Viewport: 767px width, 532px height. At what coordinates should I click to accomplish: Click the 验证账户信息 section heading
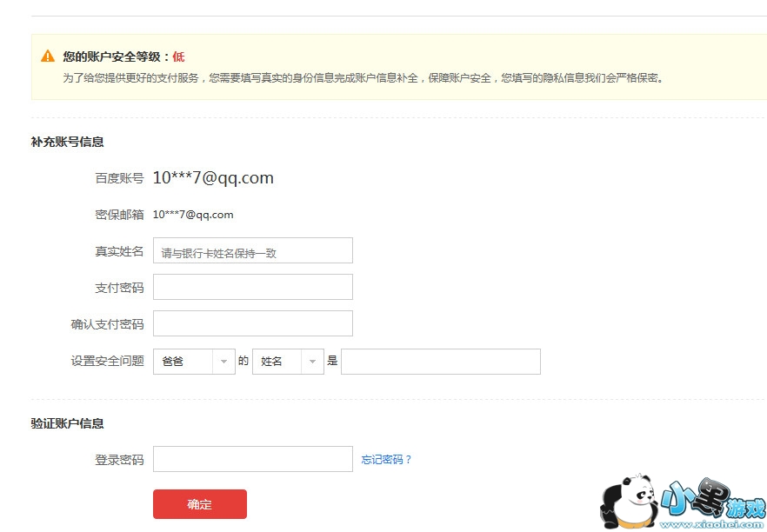click(x=68, y=423)
